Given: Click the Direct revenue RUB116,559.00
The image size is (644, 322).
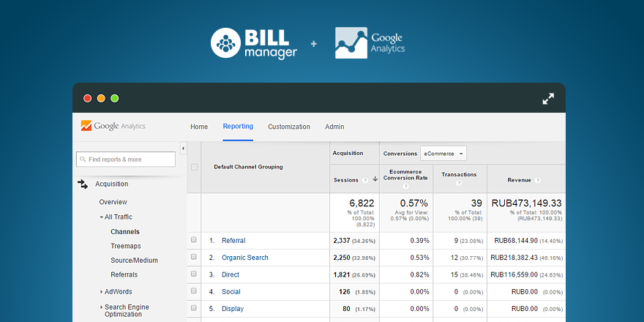Looking at the screenshot, I should [x=514, y=274].
